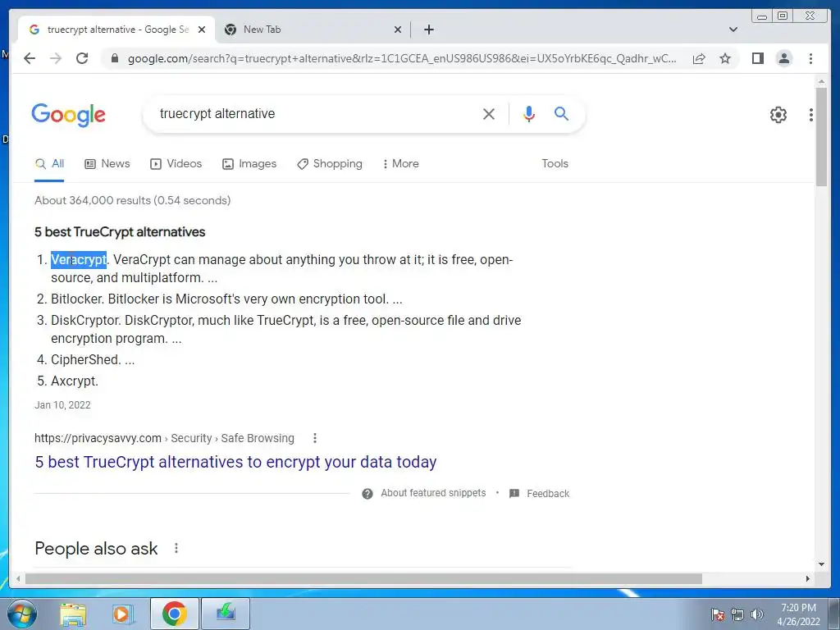Close the truecrypt alternative tab
Image resolution: width=840 pixels, height=630 pixels.
(202, 30)
